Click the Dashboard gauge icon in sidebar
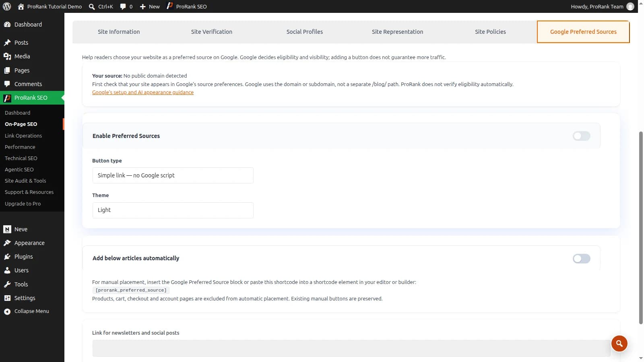This screenshot has width=644, height=362. [x=7, y=25]
